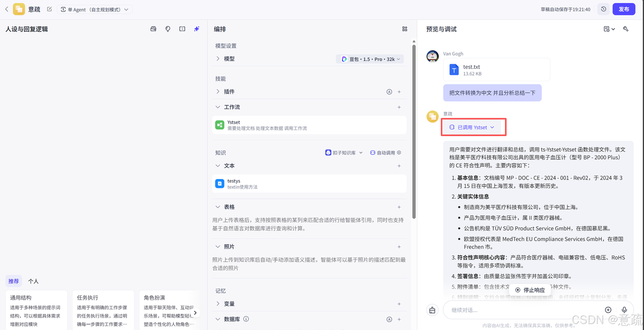
Task: Click the 停止响应 stop button
Action: 530,290
